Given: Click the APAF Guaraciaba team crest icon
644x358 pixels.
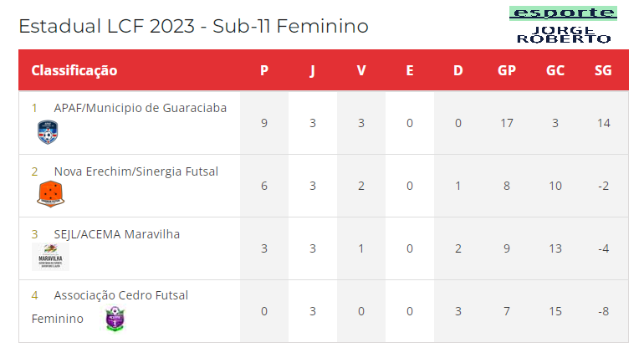Looking at the screenshot, I should tap(48, 132).
